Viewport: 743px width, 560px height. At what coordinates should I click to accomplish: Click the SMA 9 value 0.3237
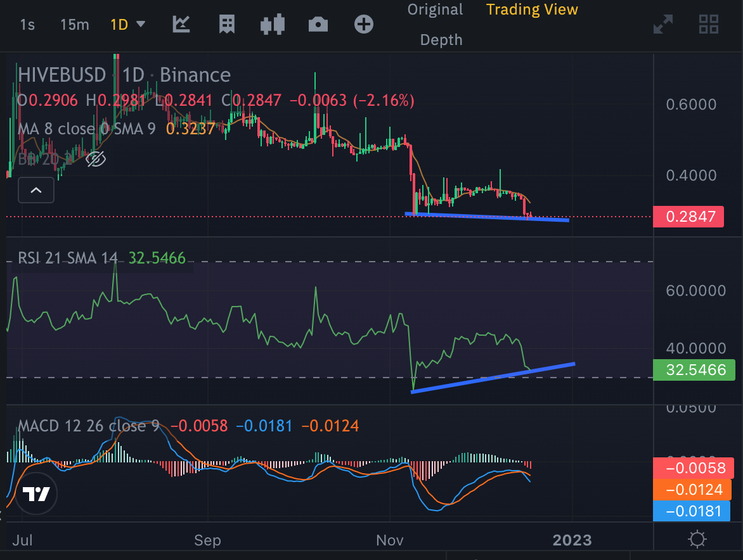tap(190, 129)
